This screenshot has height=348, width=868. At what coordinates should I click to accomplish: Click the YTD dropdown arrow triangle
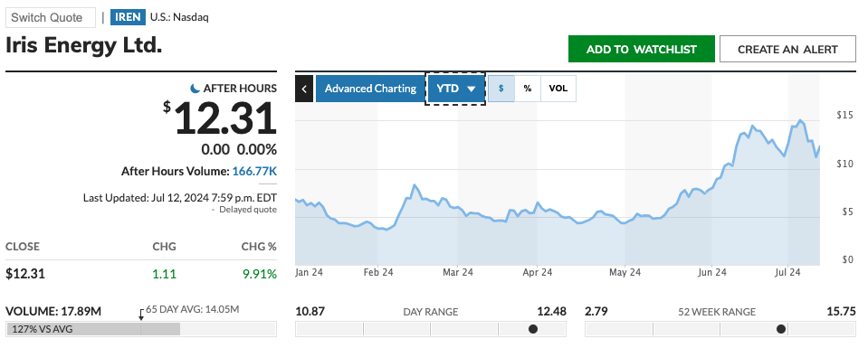tap(472, 89)
